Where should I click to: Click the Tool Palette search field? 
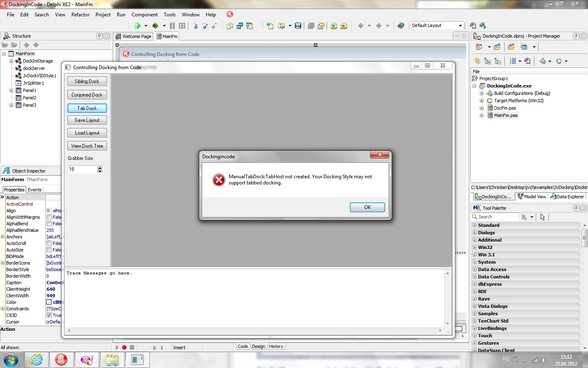(x=495, y=217)
